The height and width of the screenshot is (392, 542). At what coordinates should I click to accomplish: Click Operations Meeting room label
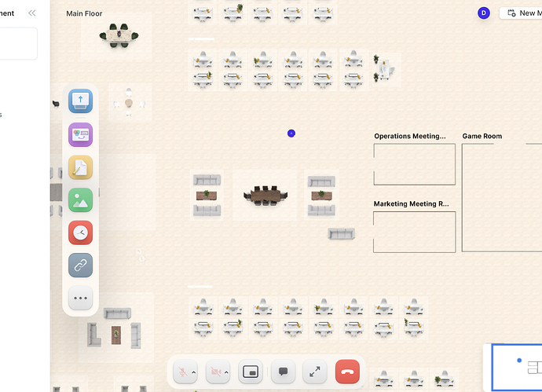[x=409, y=136]
